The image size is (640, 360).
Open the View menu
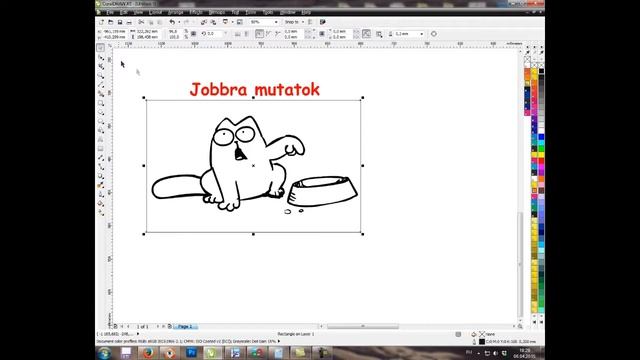138,13
